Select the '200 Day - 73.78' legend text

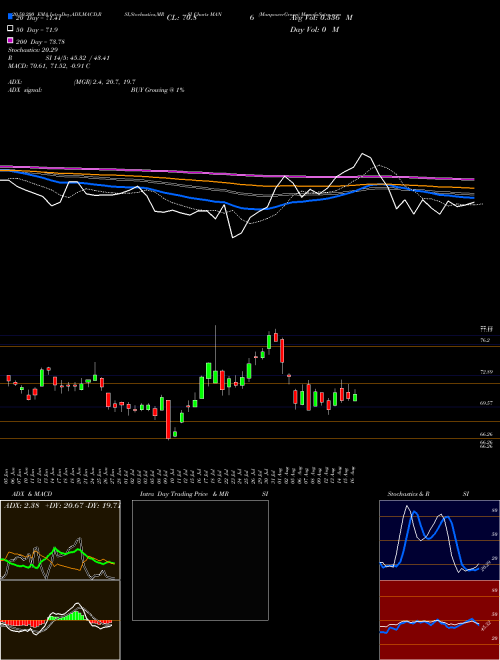(40, 42)
